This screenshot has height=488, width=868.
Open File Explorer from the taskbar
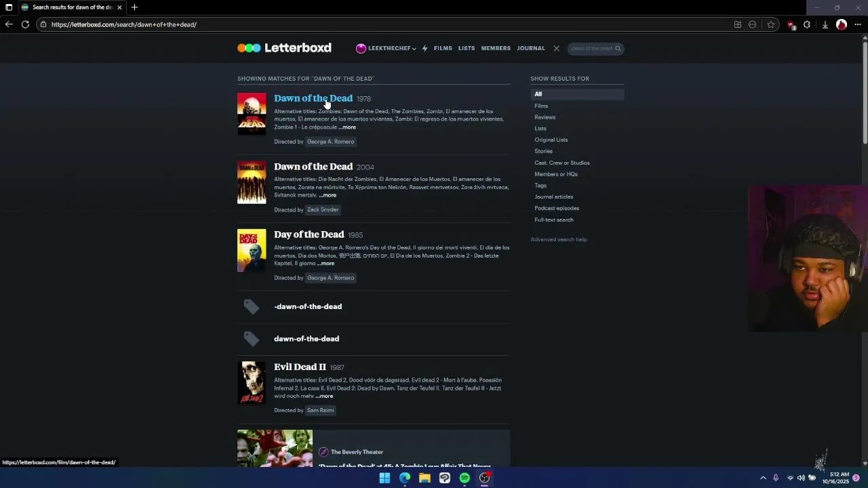pos(425,478)
